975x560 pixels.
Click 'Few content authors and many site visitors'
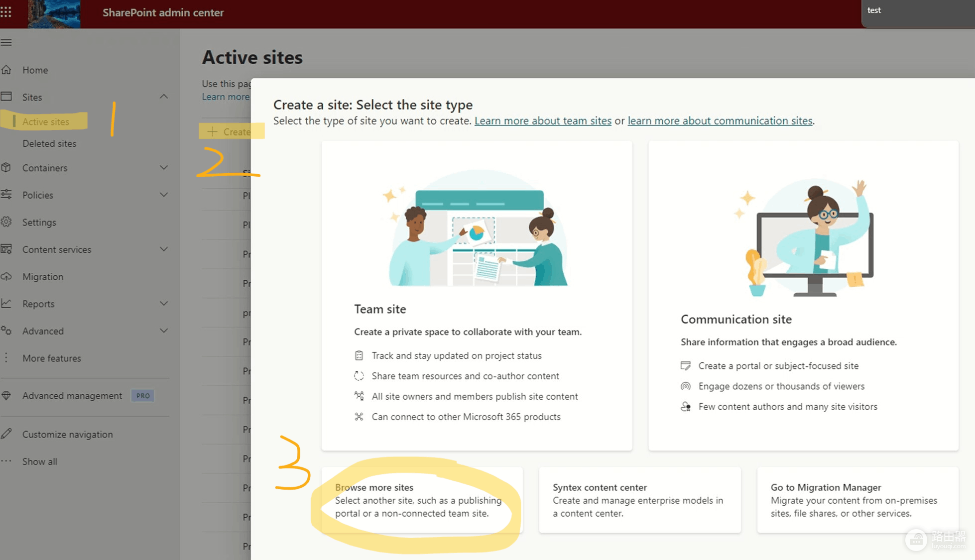(788, 407)
